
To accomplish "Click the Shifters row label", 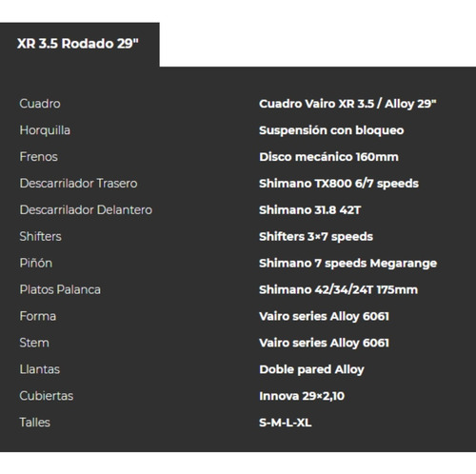I will (40, 236).
